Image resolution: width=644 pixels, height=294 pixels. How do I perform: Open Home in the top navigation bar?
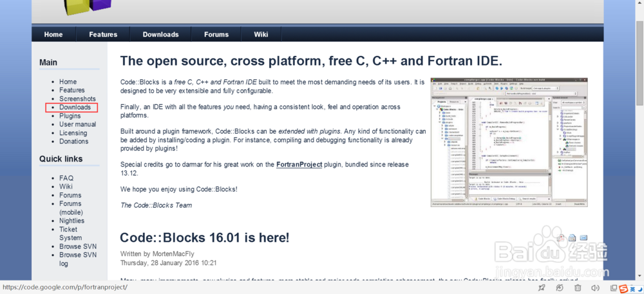(x=53, y=35)
